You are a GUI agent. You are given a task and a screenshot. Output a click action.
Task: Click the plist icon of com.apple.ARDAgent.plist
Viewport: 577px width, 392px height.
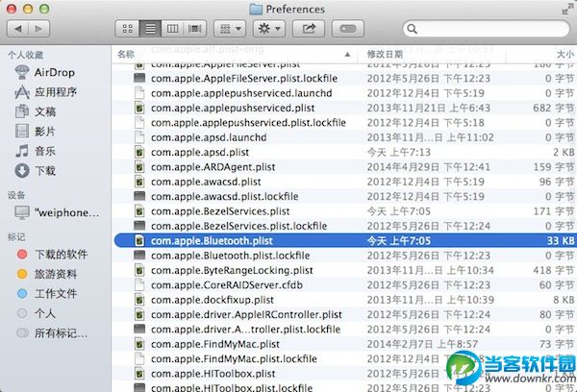tap(139, 167)
